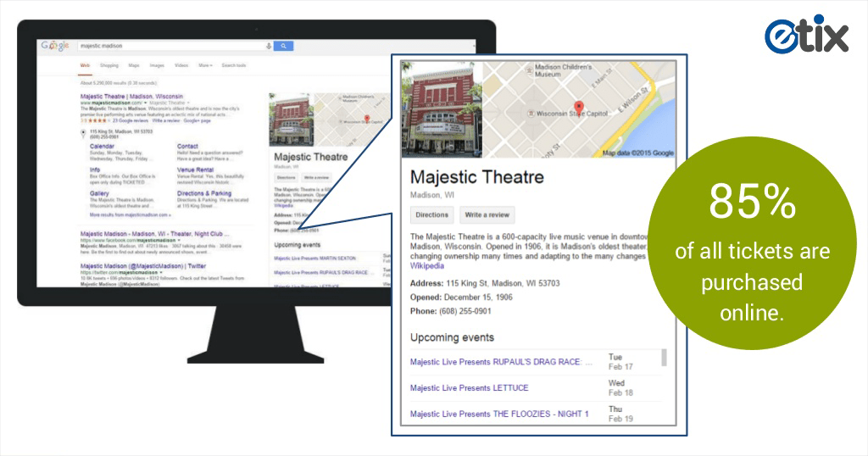
Task: Expand the arrow next to the facebook.com/majesticmadison URL
Action: pyautogui.click(x=180, y=241)
